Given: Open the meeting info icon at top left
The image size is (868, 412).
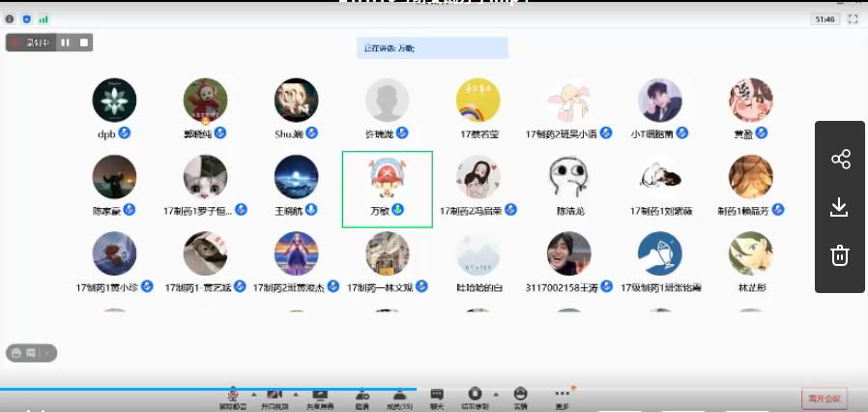Looking at the screenshot, I should click(x=10, y=18).
